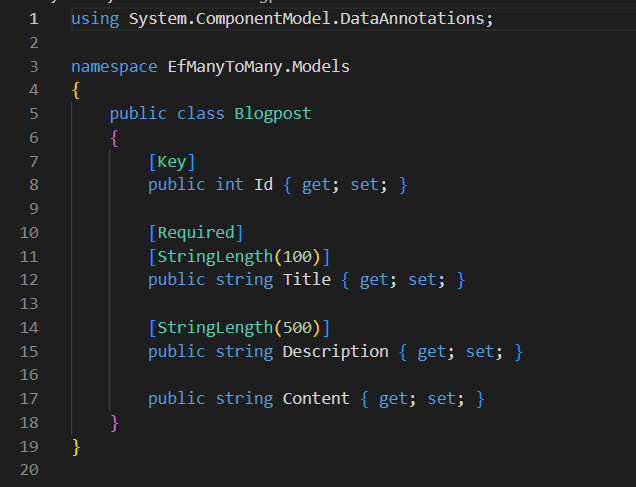Screen dimensions: 636x487
Task: Click 'System.ComponentModel.DataAnnotations' namespace text
Action: pyautogui.click(x=306, y=19)
